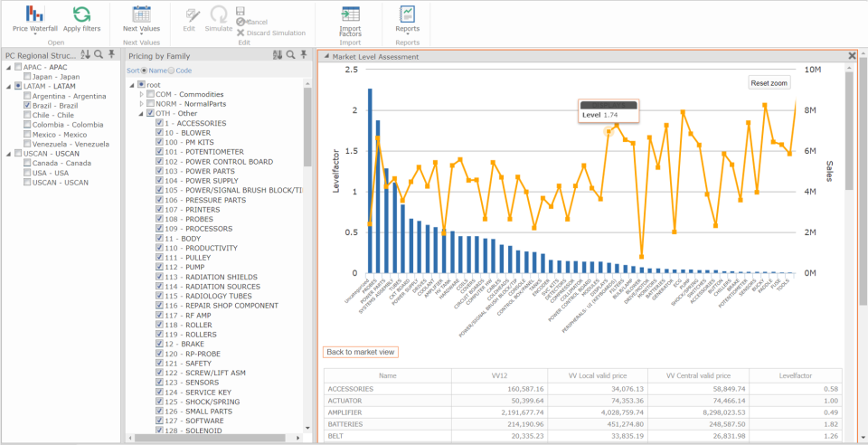Search in the Pricing by Family panel
The image size is (868, 445).
290,55
